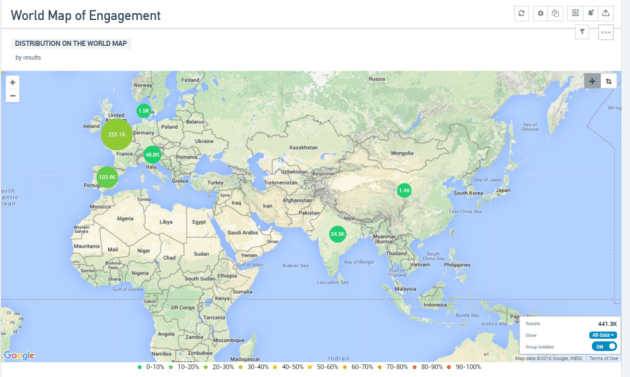Screen dimensions: 630x377
Task: Refresh the dashboard with the reload icon
Action: coord(522,13)
